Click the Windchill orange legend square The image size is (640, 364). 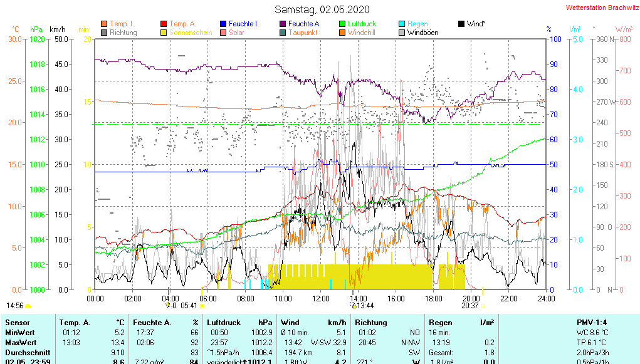342,33
